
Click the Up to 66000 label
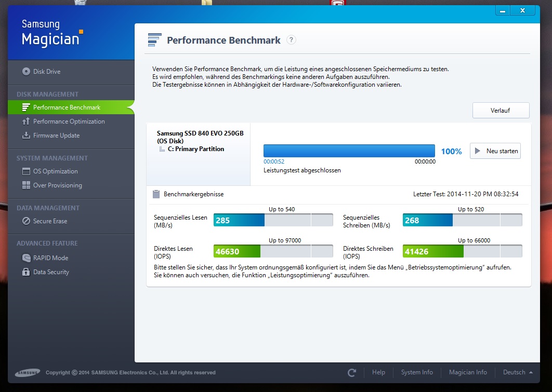point(474,240)
